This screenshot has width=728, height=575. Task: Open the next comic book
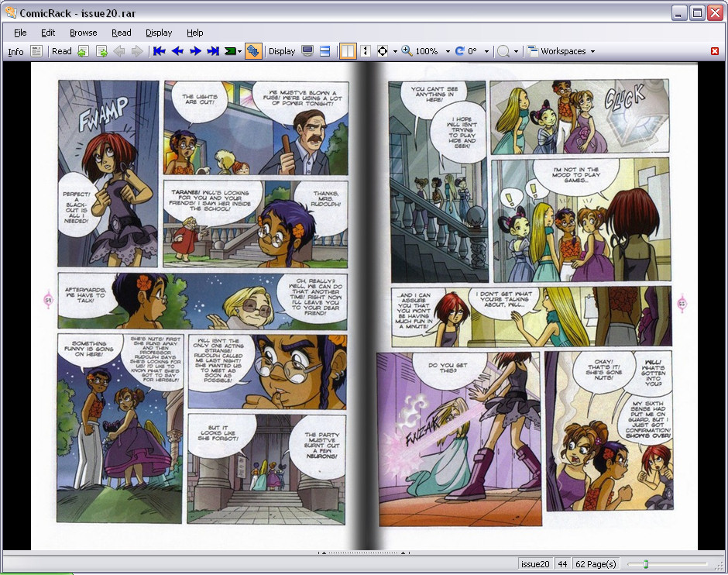[101, 51]
